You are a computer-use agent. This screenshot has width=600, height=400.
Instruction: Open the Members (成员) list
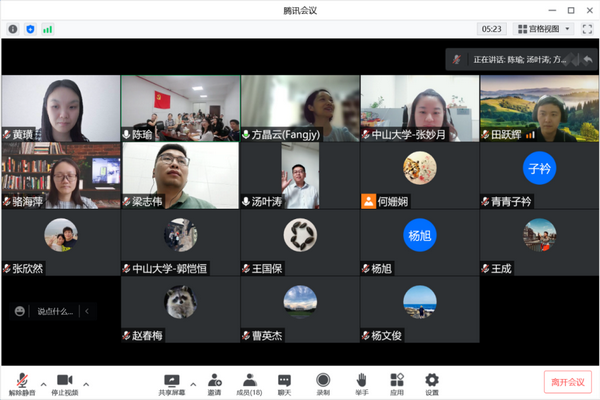pos(250,383)
